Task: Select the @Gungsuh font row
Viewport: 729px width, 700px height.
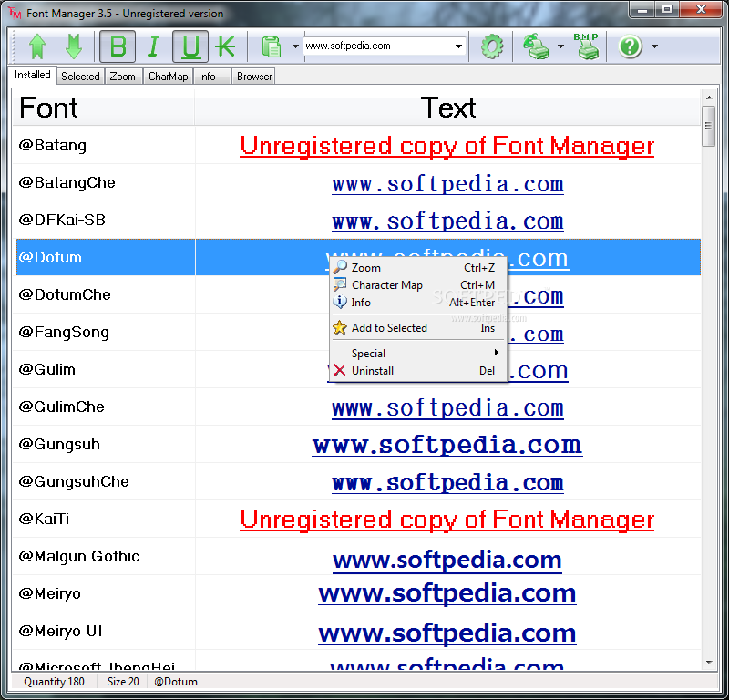Action: point(356,444)
